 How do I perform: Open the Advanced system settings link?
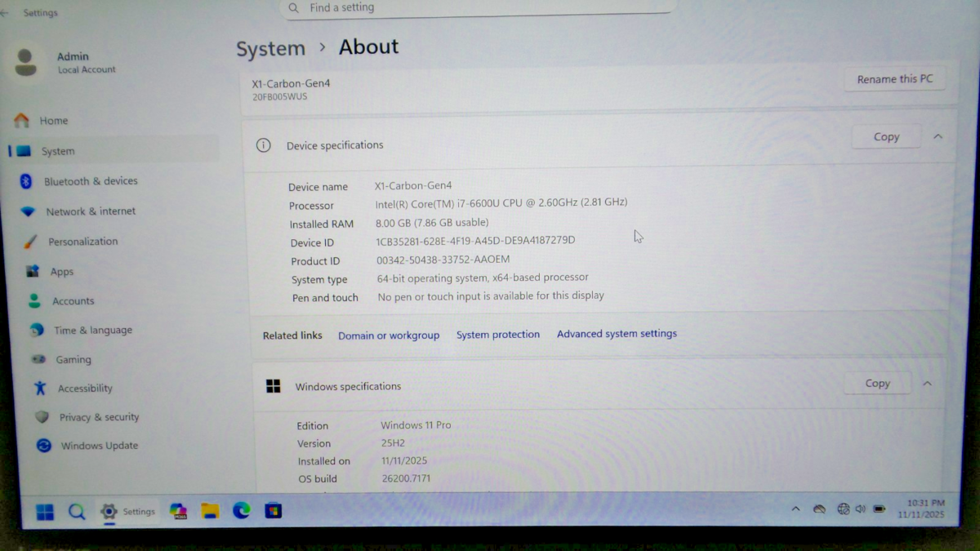[617, 334]
